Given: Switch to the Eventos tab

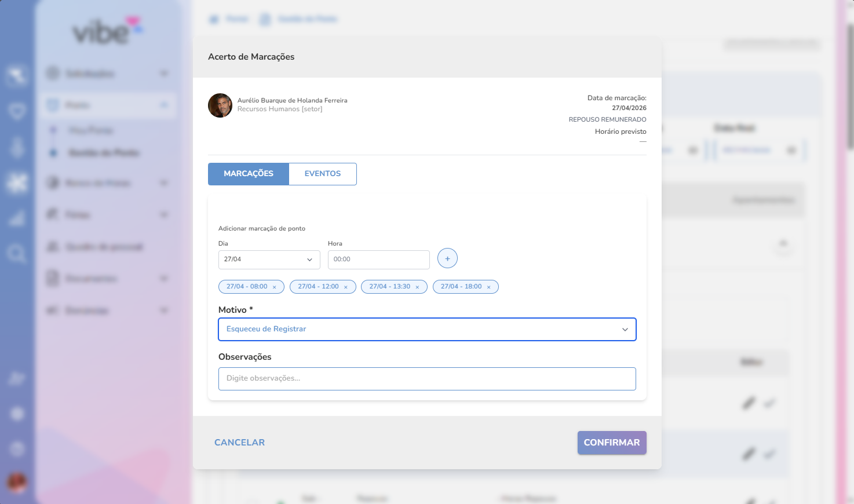Looking at the screenshot, I should pyautogui.click(x=323, y=174).
